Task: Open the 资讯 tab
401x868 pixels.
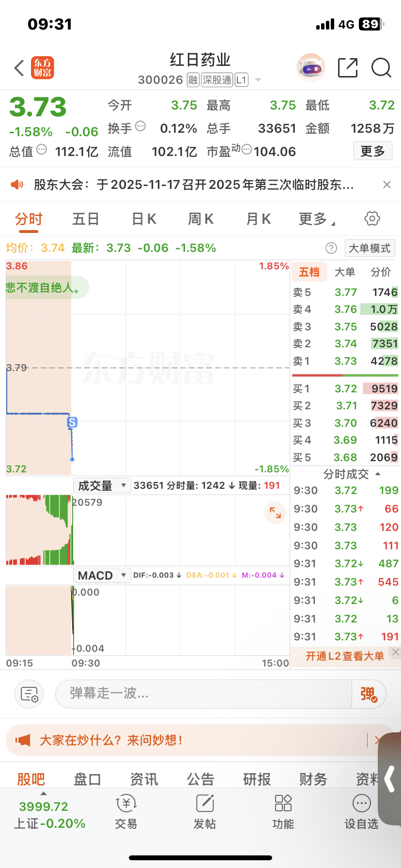Action: click(144, 779)
